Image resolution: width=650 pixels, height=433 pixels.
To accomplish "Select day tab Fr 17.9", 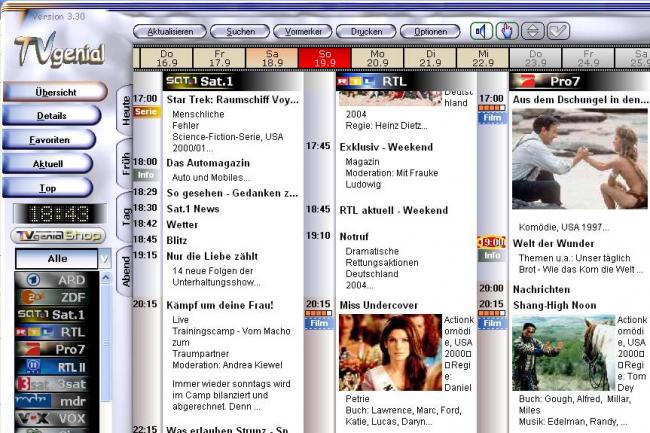I will point(219,58).
